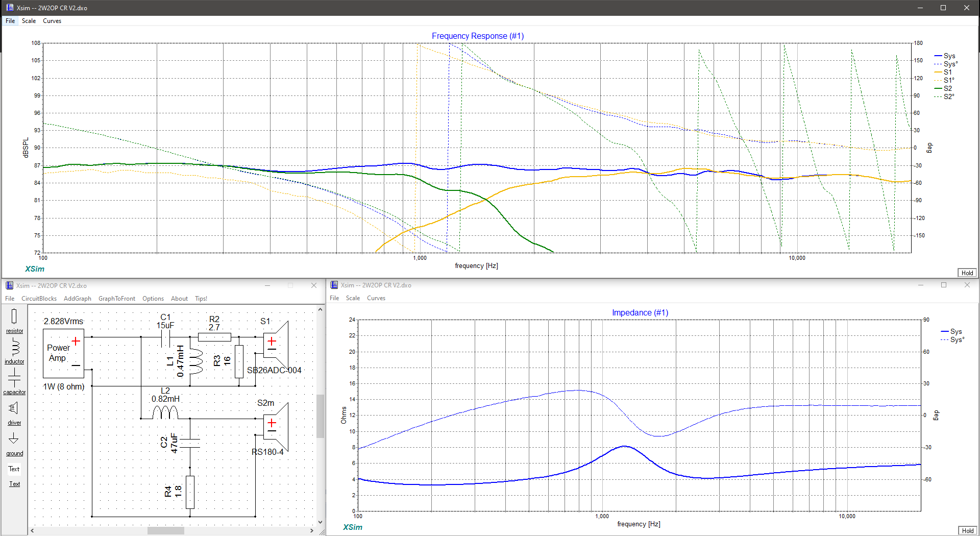Select capacitor C1 15uF in schematic
This screenshot has height=536, width=980.
point(165,337)
